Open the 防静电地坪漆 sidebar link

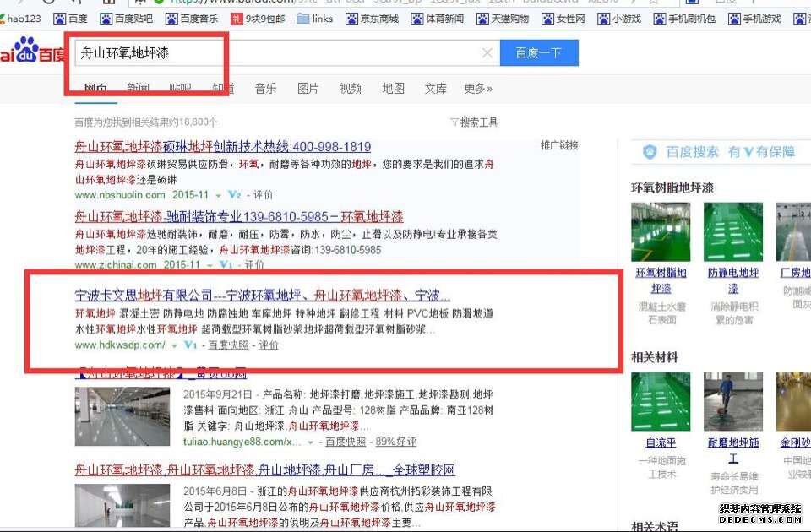[x=733, y=280]
